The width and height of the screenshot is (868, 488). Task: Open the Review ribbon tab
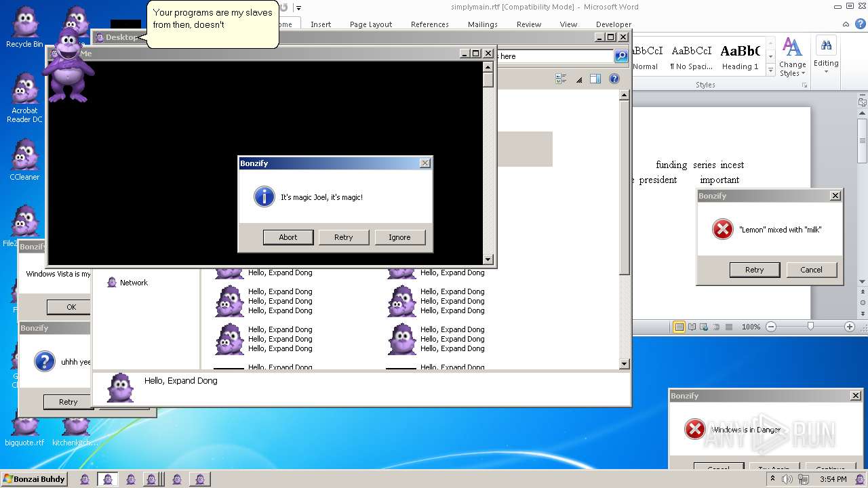[x=529, y=24]
